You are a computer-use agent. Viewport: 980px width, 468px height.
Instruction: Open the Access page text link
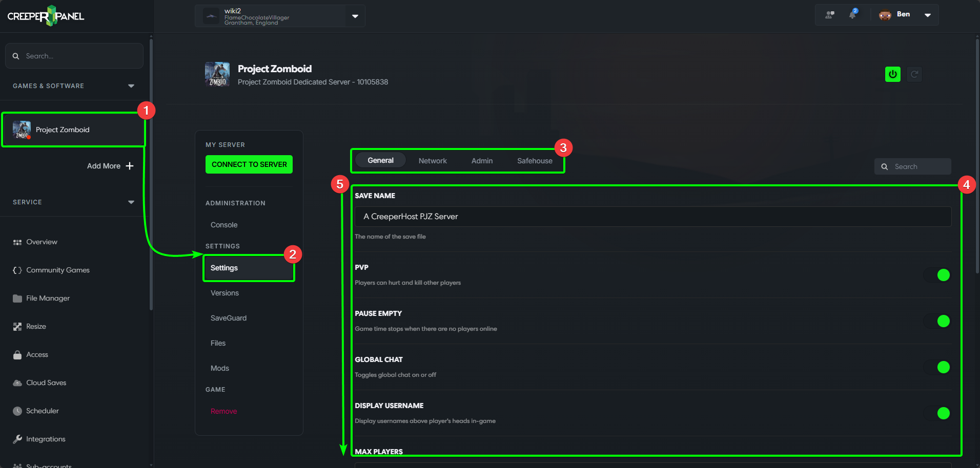point(37,355)
